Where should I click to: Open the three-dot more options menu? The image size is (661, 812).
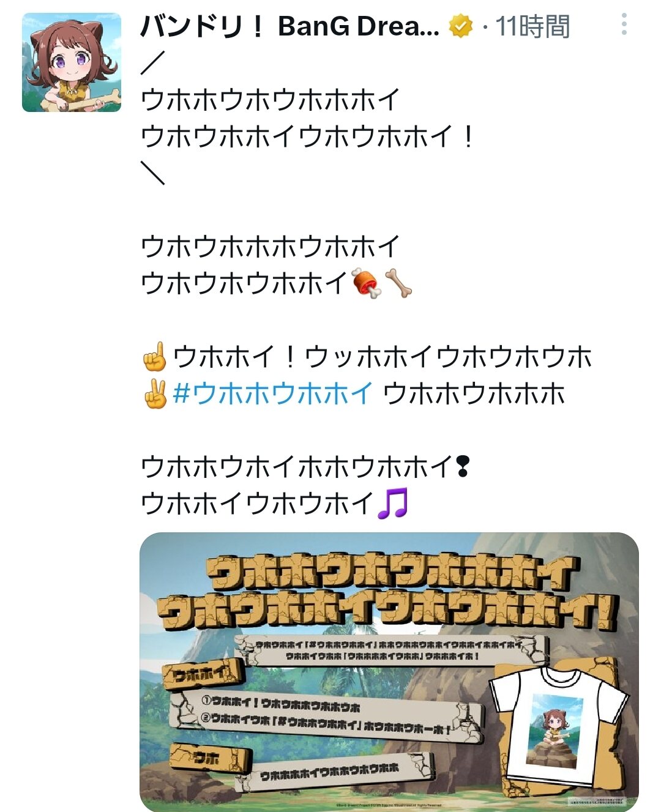tap(624, 24)
